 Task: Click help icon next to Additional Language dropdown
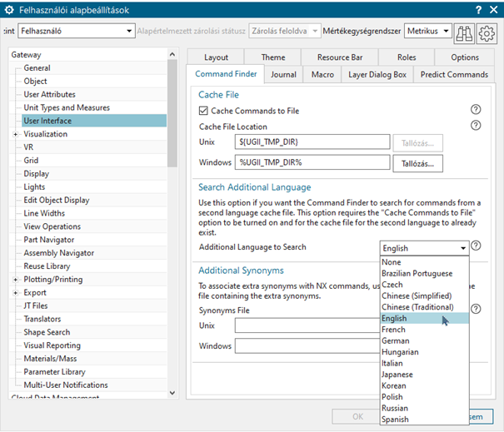point(477,246)
